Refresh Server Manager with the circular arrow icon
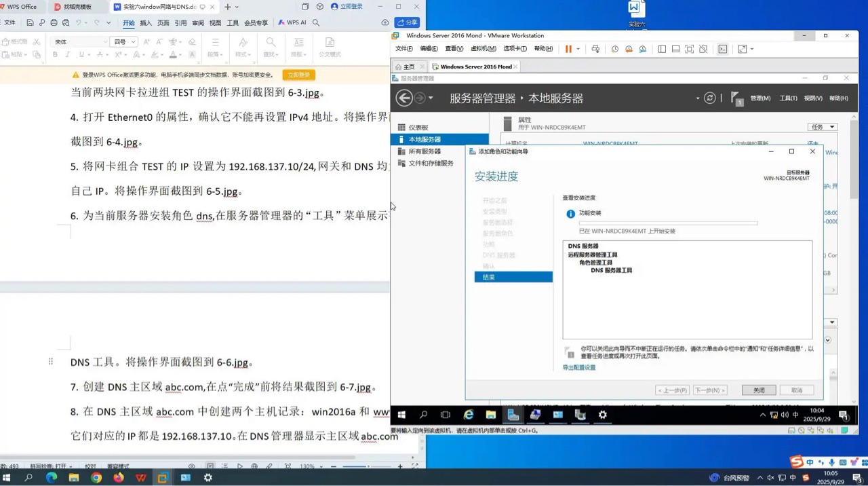868x486 pixels. click(710, 98)
